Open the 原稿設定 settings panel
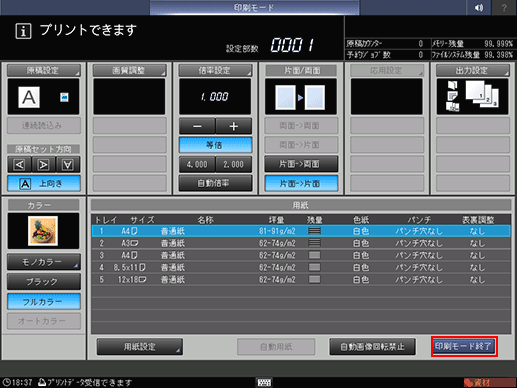The image size is (517, 388). [44, 70]
